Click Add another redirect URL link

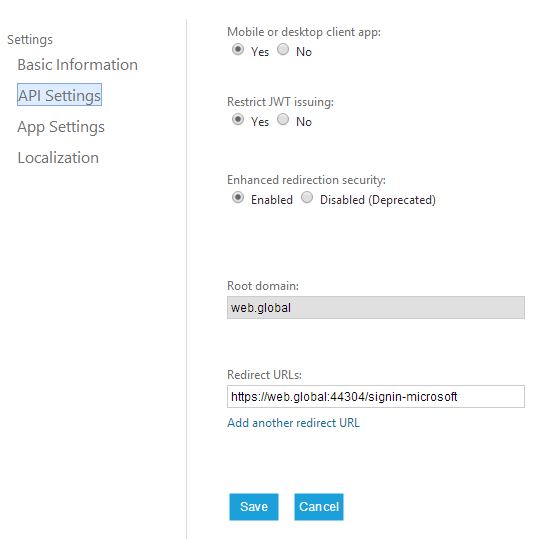(x=293, y=423)
